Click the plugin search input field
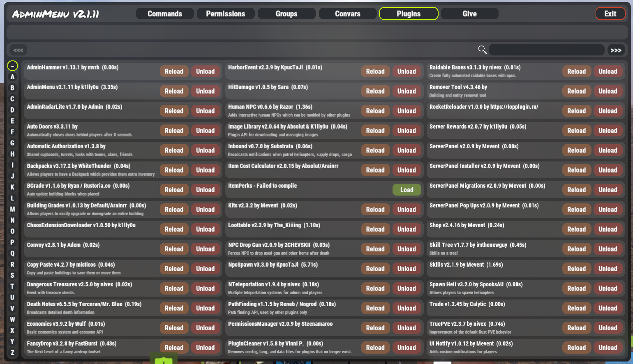This screenshot has height=364, width=633. click(546, 50)
